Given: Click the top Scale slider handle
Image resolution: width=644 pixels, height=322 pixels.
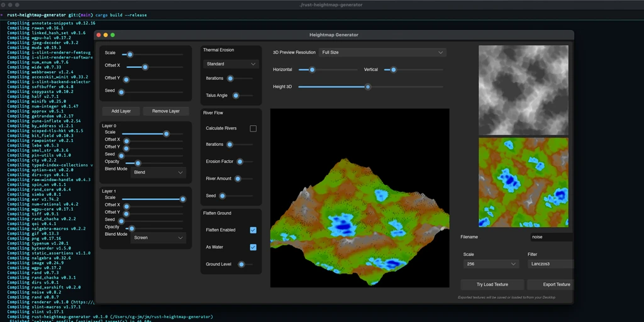Looking at the screenshot, I should 130,54.
